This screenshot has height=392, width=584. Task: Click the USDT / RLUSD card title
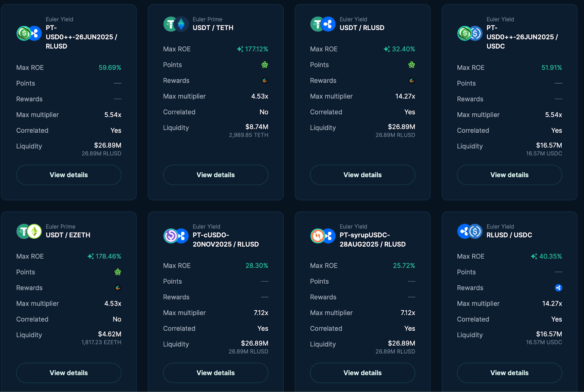(362, 28)
